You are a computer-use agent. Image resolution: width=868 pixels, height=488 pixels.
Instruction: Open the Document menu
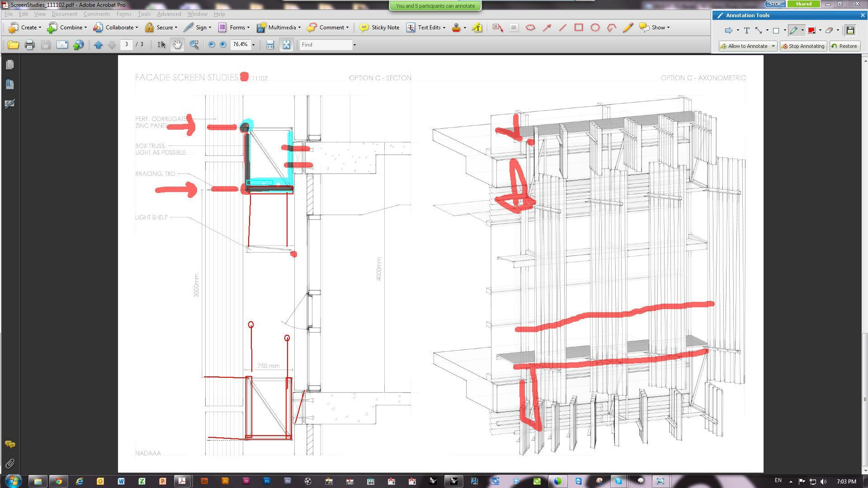click(x=65, y=14)
